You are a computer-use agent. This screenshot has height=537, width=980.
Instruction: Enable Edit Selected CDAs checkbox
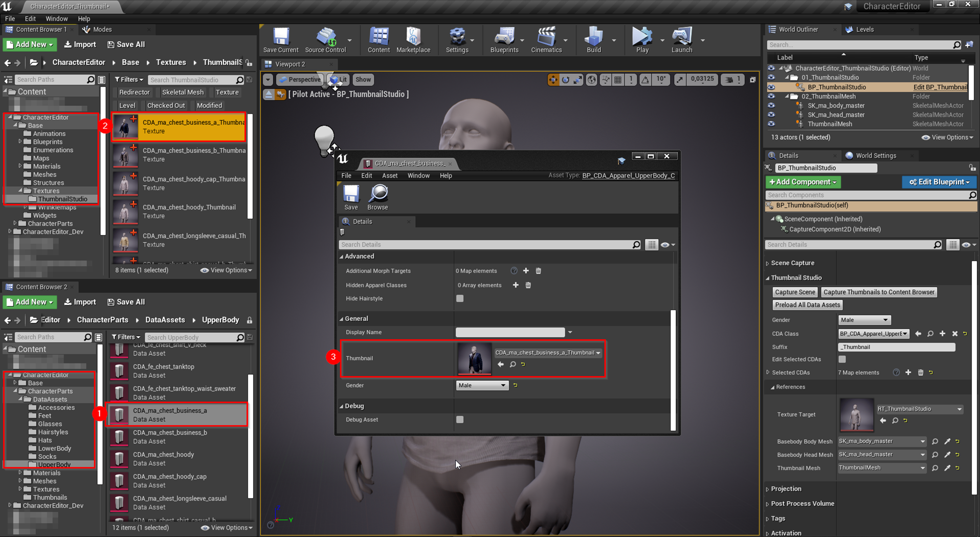click(x=842, y=359)
